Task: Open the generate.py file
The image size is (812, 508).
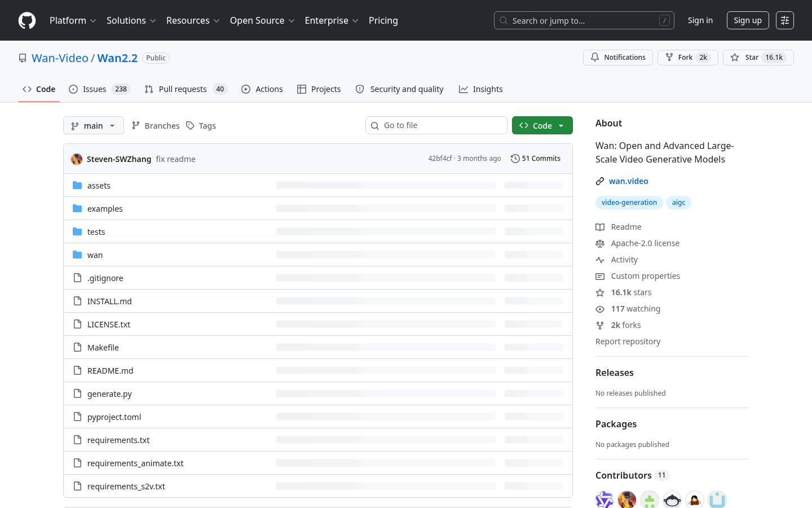Action: click(x=109, y=394)
